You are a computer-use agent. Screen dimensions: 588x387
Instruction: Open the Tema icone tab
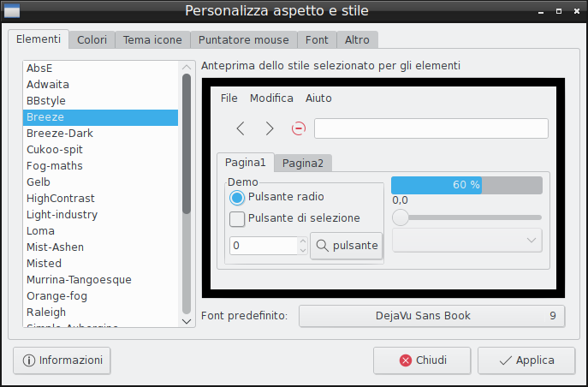(152, 40)
